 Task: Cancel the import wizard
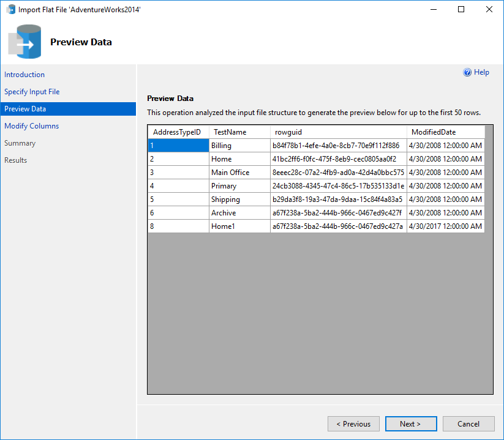point(468,423)
